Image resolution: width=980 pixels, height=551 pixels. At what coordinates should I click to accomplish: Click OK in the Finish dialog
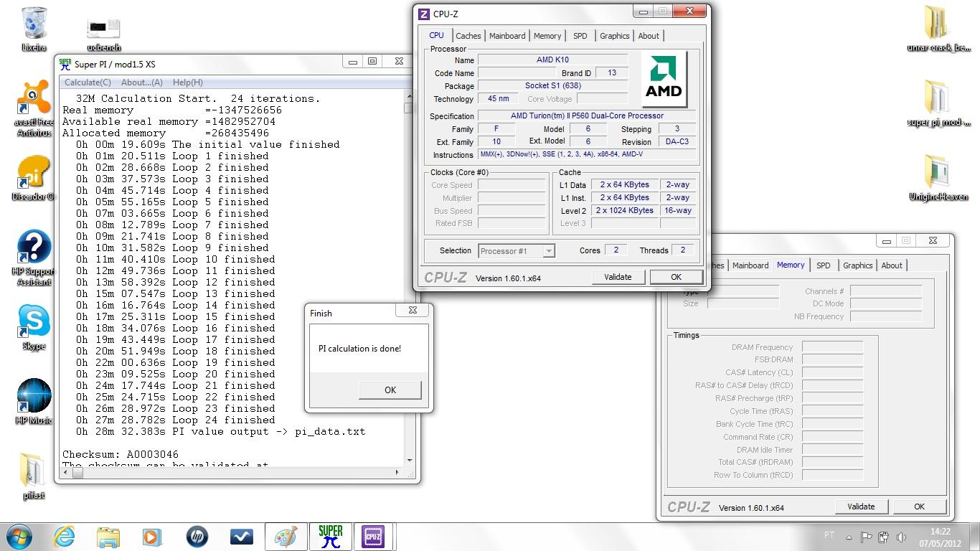[x=390, y=390]
